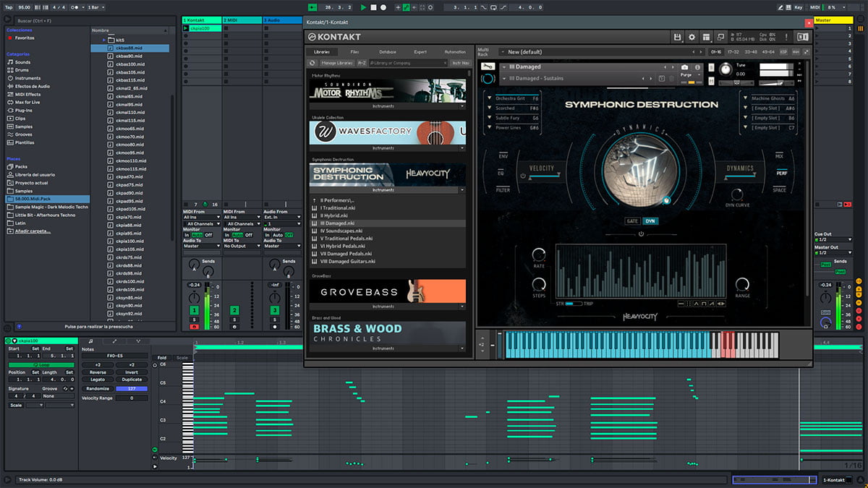Screen dimensions: 868x488
Task: Click the info icon on III Damaged instrument
Action: [x=697, y=67]
